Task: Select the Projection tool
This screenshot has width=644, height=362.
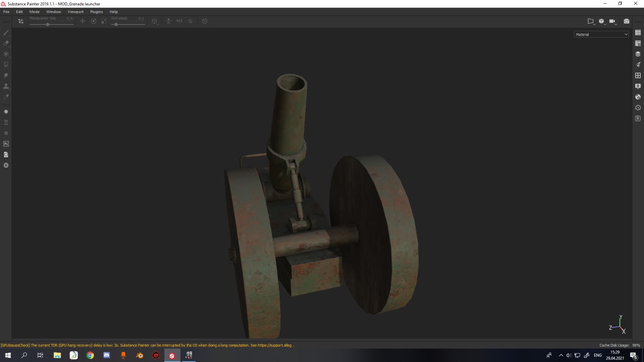Action: (x=6, y=54)
